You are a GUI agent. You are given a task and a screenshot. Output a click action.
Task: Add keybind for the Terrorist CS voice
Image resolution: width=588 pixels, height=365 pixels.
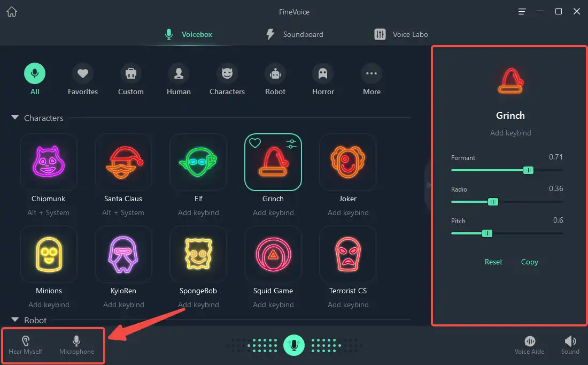pyautogui.click(x=348, y=305)
